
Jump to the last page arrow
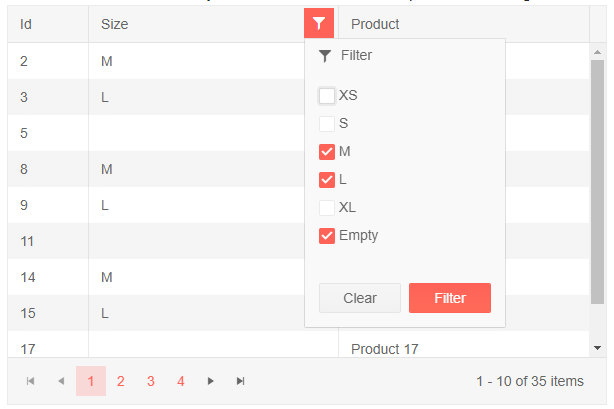coord(240,381)
